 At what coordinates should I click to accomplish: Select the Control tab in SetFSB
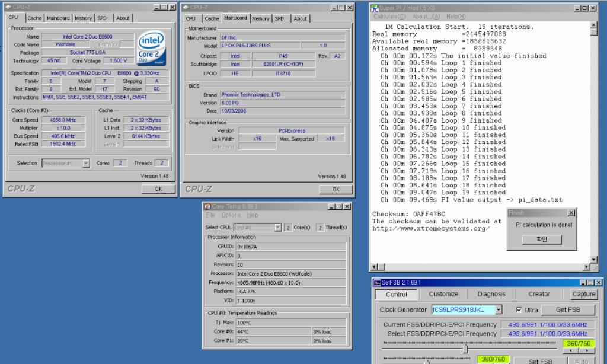397,294
